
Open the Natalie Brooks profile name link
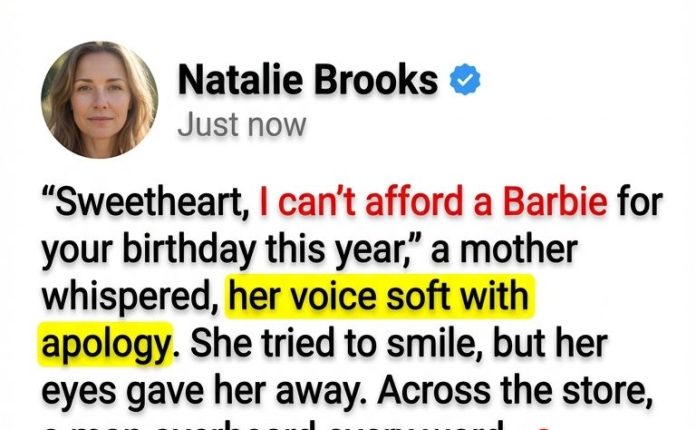(308, 80)
